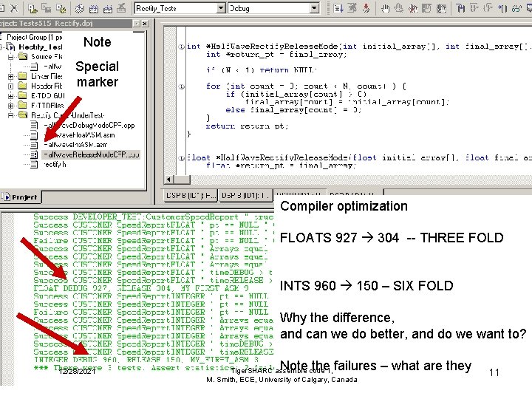
Task: Click the first hand icon in debug toolbar
Action: [385, 8]
